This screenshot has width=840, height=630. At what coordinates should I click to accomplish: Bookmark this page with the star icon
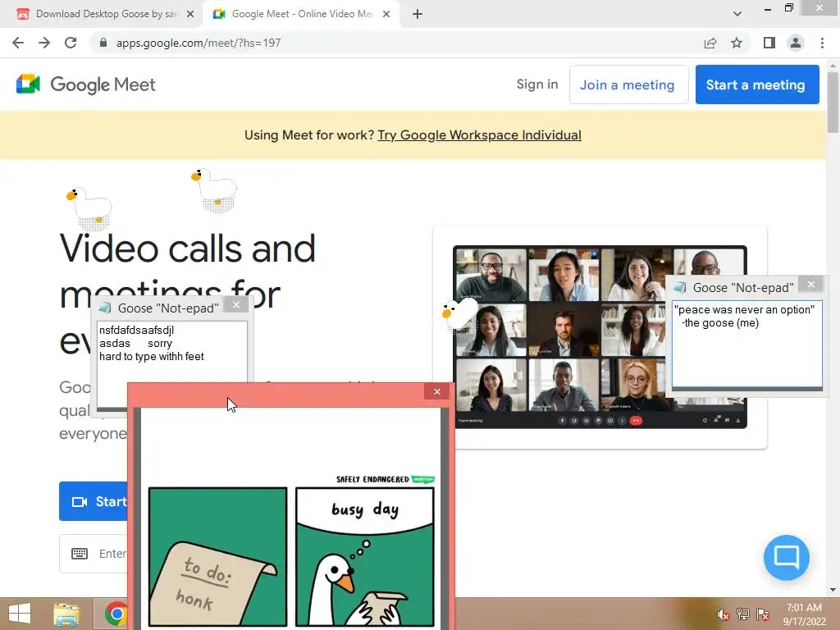click(737, 43)
